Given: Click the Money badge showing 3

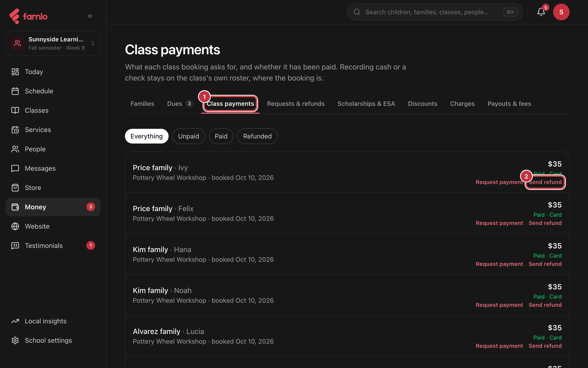Looking at the screenshot, I should [91, 207].
